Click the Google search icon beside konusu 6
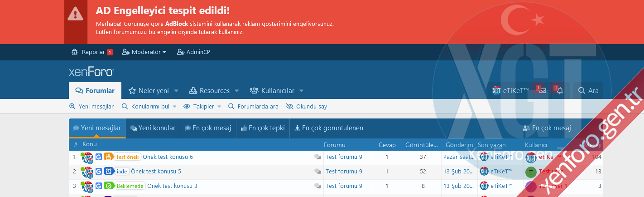Screen dimensions: 644x197 (x=99, y=157)
